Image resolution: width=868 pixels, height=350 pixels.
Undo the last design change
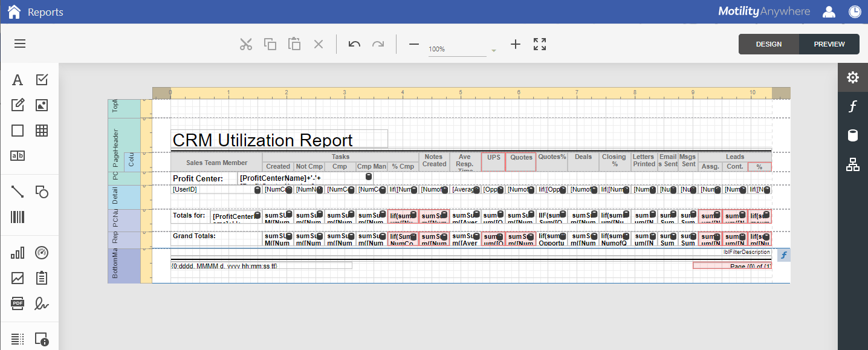(x=354, y=44)
